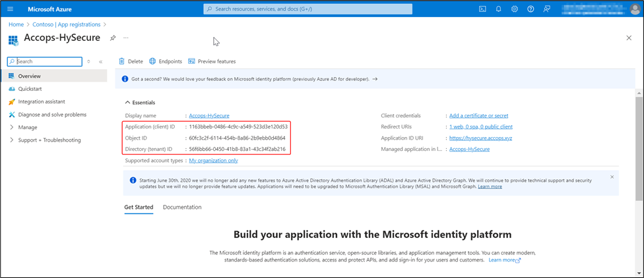Open the Cloud Shell icon in header

coord(482,9)
